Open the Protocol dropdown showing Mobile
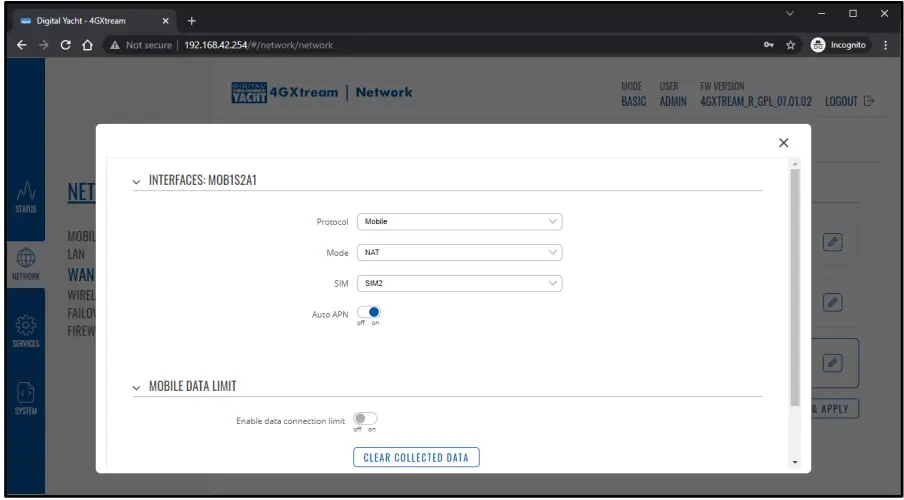The width and height of the screenshot is (904, 500). point(459,222)
